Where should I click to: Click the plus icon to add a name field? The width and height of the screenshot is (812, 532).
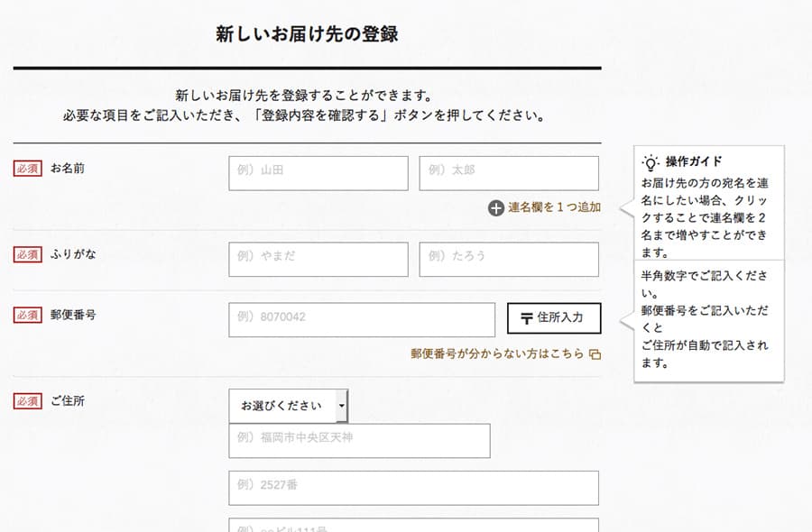pyautogui.click(x=496, y=208)
